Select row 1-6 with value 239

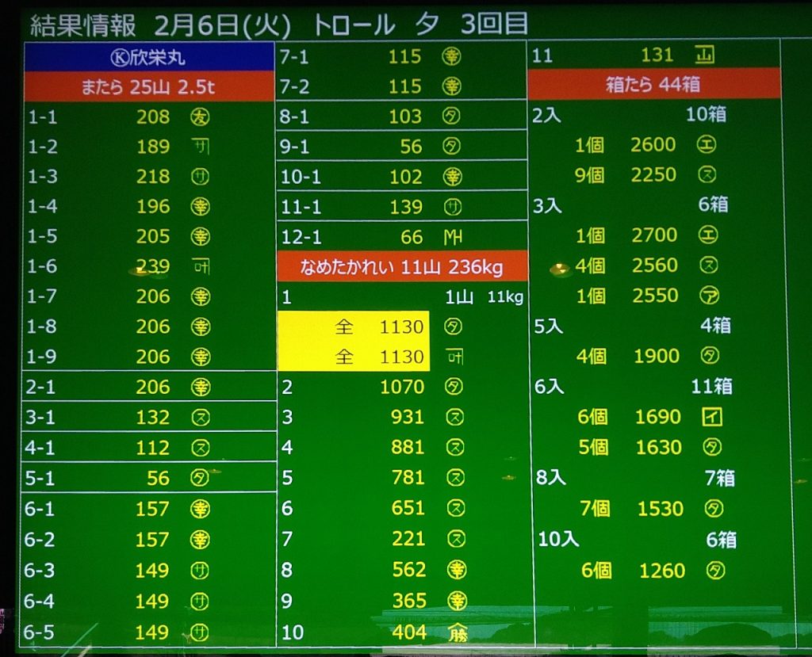pos(147,267)
